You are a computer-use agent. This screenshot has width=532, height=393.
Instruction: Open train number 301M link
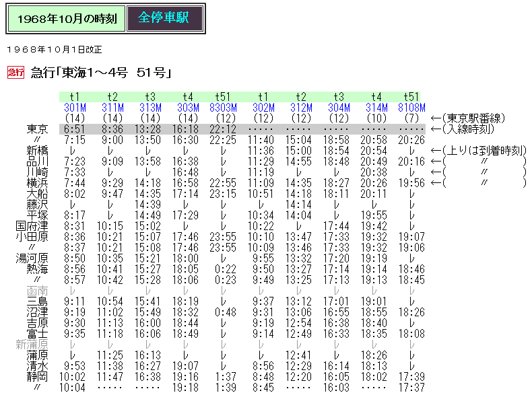pyautogui.click(x=75, y=108)
